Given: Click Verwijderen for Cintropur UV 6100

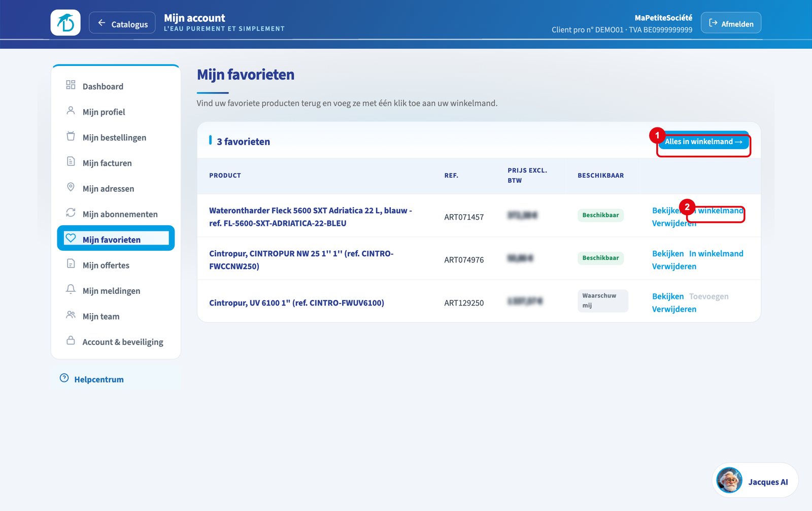Looking at the screenshot, I should pos(674,309).
